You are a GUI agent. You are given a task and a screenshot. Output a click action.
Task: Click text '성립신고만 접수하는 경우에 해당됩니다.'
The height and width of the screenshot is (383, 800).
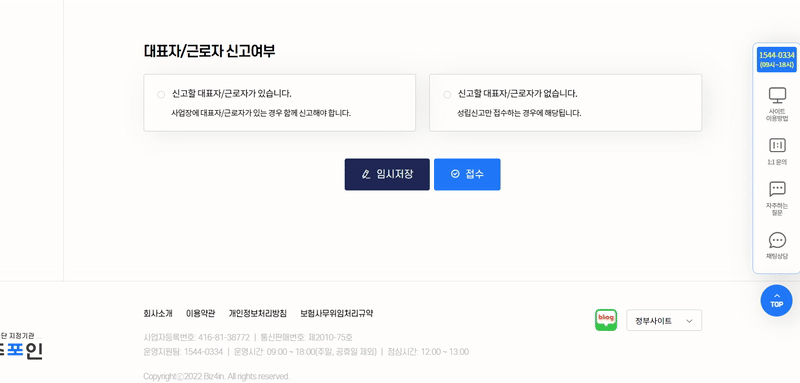(519, 113)
